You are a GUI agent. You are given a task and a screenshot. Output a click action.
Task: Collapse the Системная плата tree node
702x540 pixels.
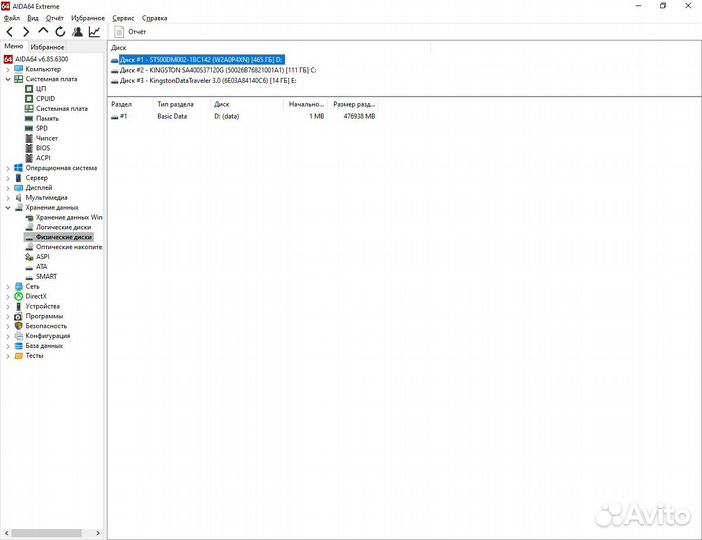(x=8, y=79)
